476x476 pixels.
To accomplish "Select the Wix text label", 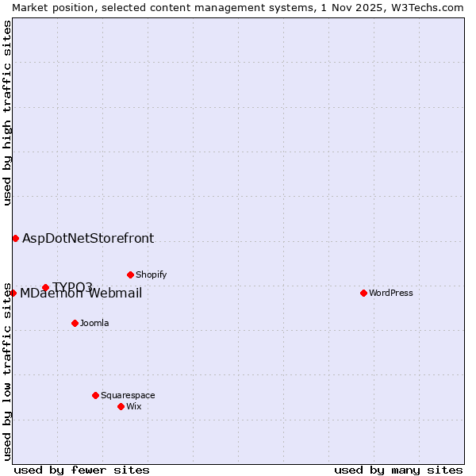I will point(133,406).
